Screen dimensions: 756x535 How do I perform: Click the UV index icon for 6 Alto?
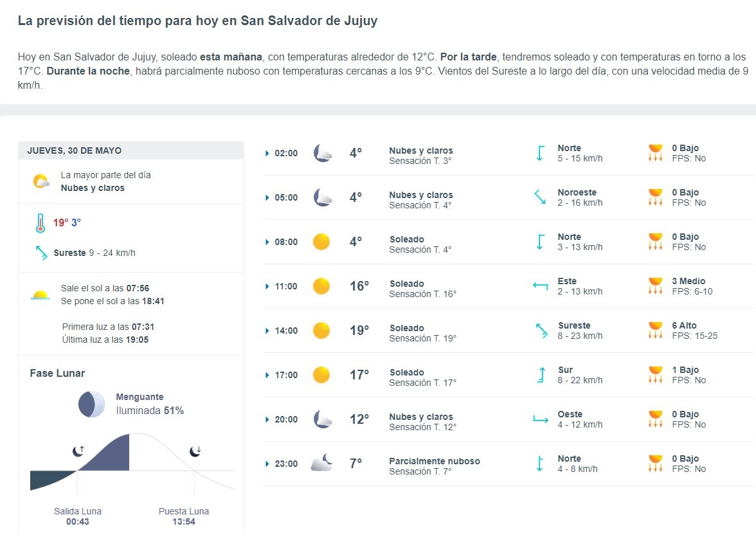[655, 331]
